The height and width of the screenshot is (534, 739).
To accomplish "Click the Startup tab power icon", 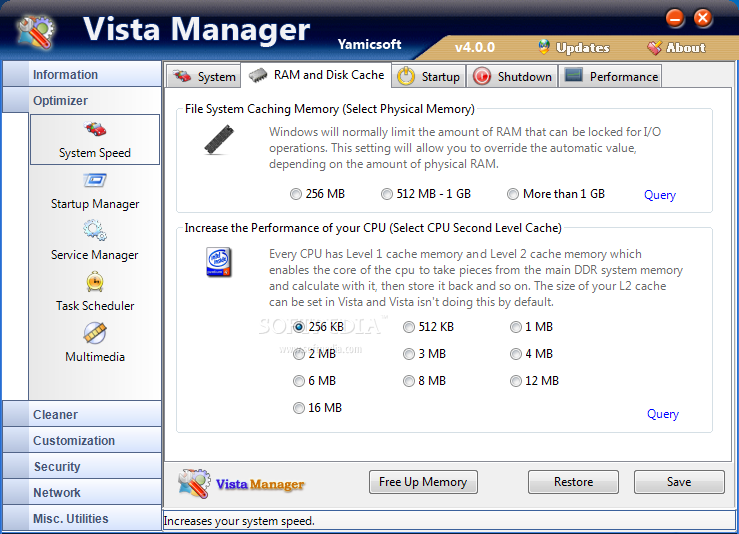I will point(406,76).
